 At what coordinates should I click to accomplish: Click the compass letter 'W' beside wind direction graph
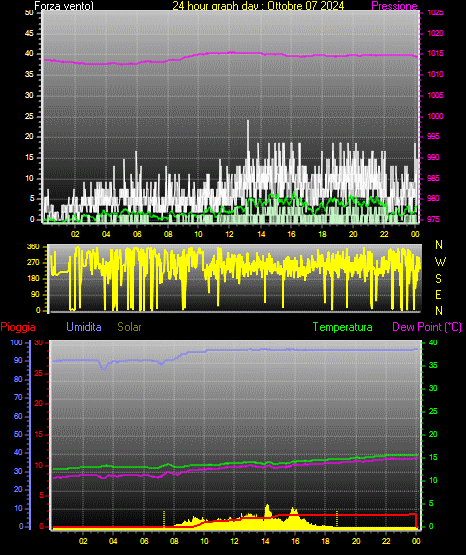pyautogui.click(x=440, y=262)
